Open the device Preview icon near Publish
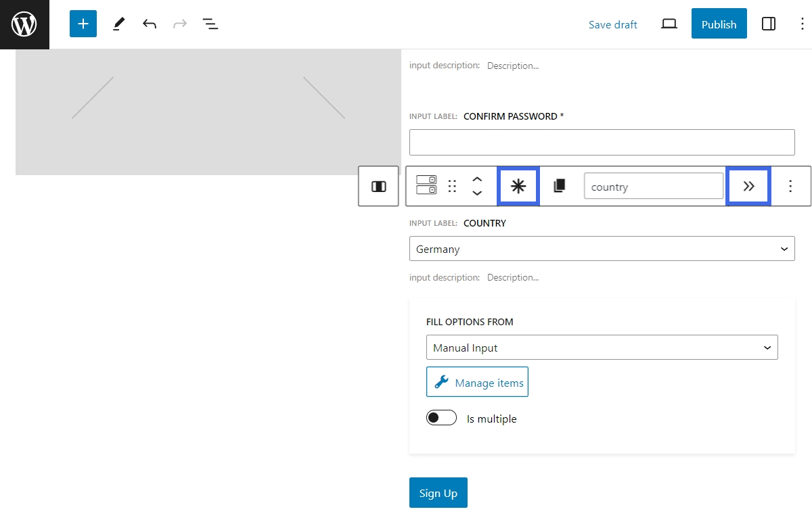812x522 pixels. (669, 24)
